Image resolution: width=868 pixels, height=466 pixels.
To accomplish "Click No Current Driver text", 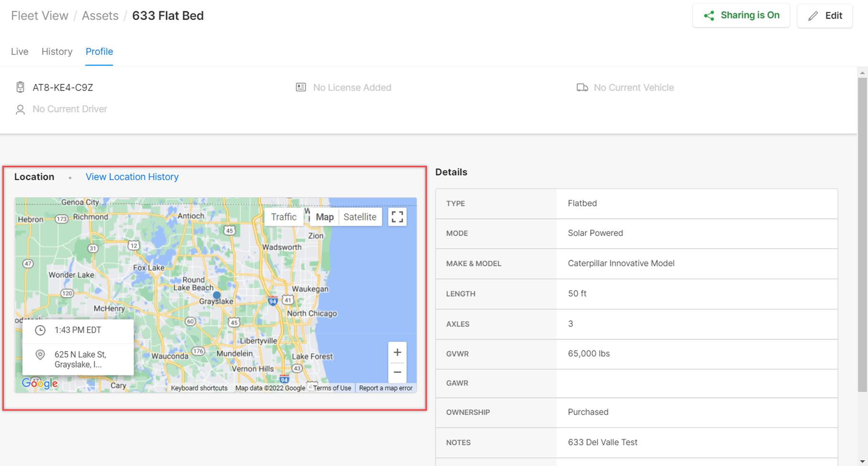I will (x=70, y=109).
